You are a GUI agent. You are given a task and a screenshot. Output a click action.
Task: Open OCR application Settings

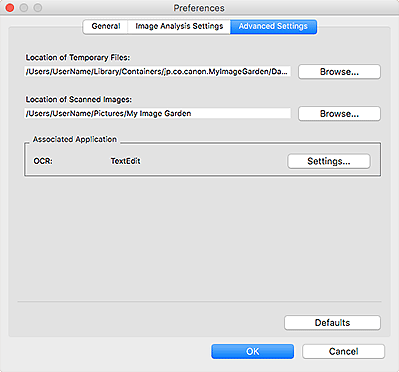(x=329, y=161)
